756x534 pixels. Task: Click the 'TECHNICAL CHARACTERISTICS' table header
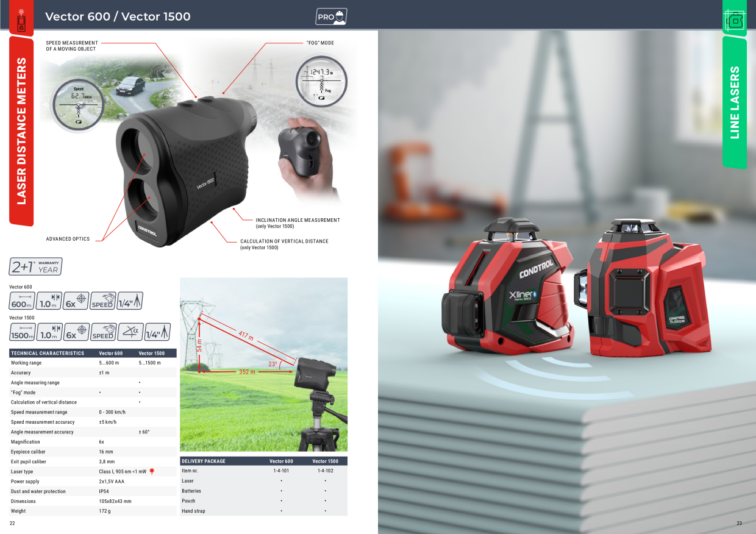pyautogui.click(x=48, y=353)
